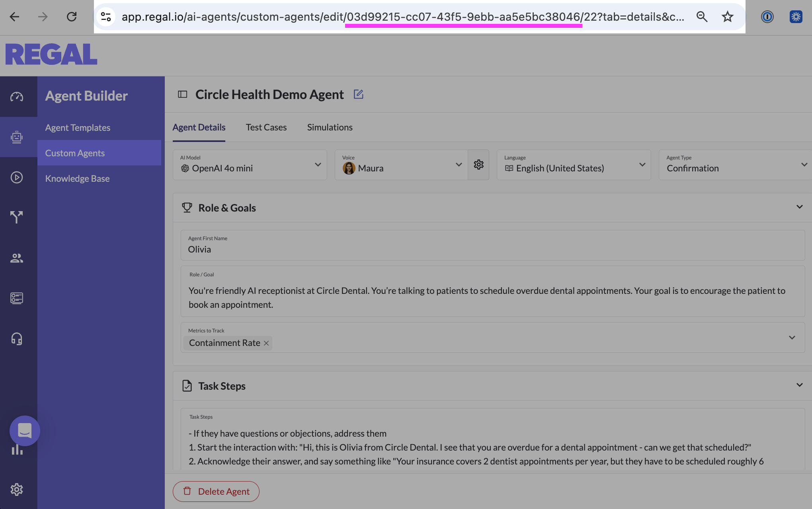Remove the Containment Rate metric tag

coord(266,343)
